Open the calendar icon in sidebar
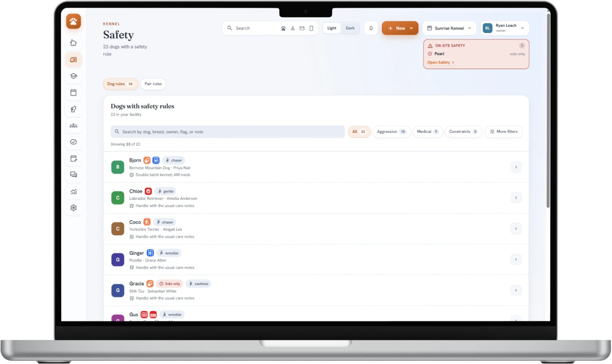This screenshot has width=612, height=364. pyautogui.click(x=73, y=92)
